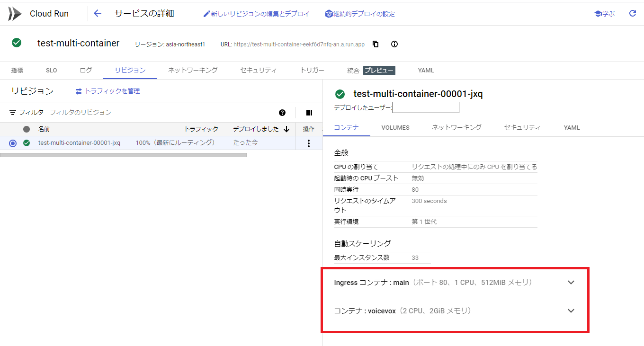Open the URL info icon

click(394, 44)
